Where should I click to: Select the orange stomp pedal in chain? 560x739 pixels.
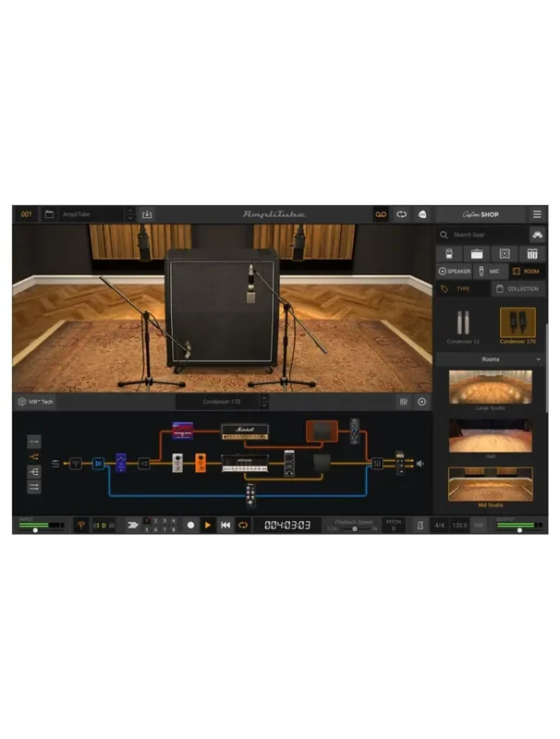[201, 463]
